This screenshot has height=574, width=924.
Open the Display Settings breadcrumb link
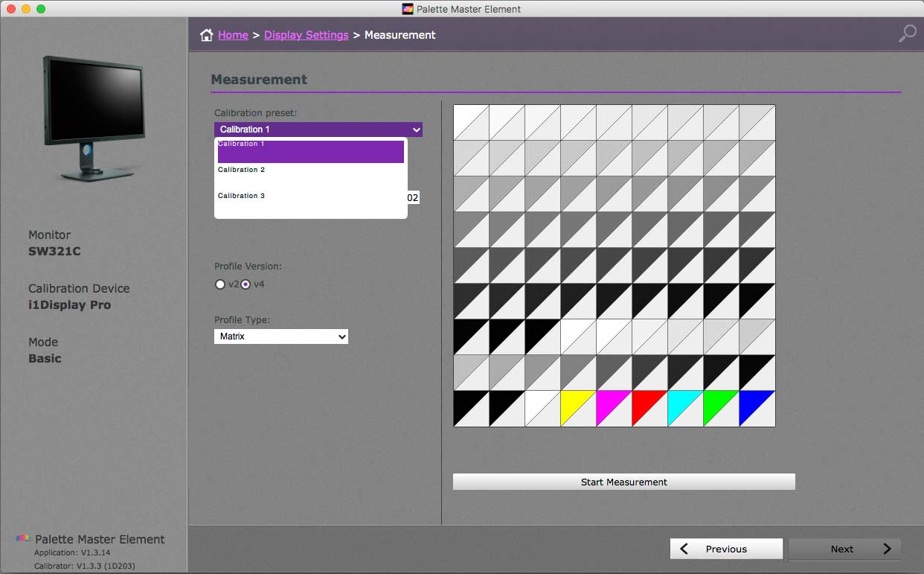pyautogui.click(x=307, y=35)
